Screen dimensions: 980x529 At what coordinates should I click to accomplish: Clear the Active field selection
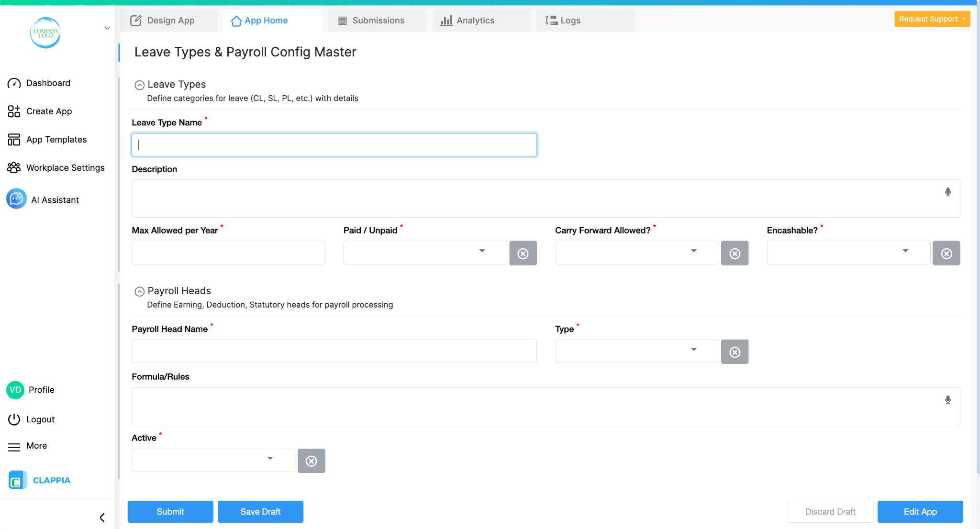coord(312,461)
